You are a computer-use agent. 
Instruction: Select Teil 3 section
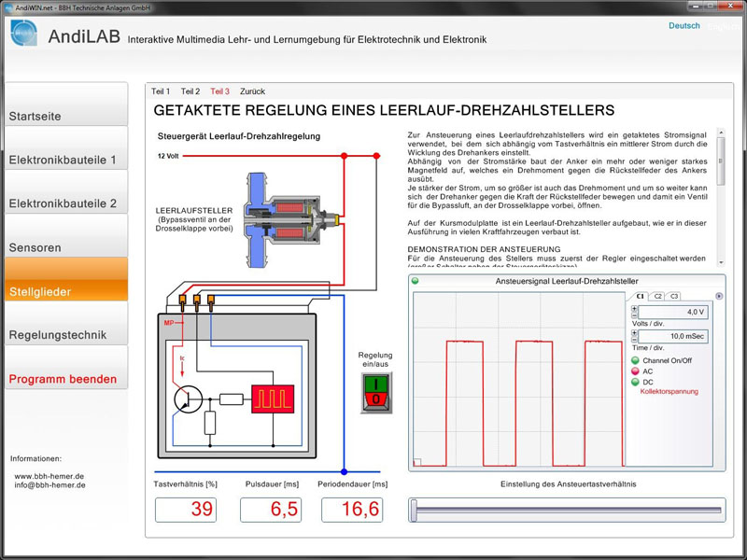(x=219, y=91)
